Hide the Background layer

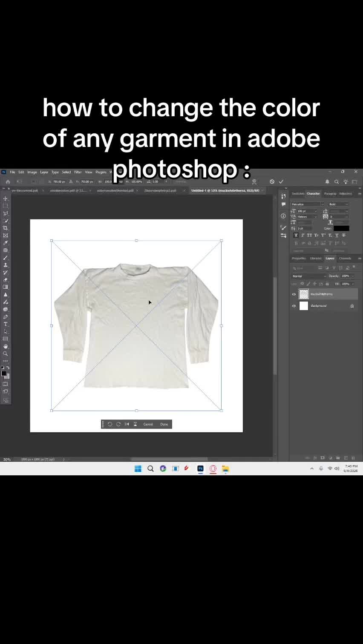(294, 306)
